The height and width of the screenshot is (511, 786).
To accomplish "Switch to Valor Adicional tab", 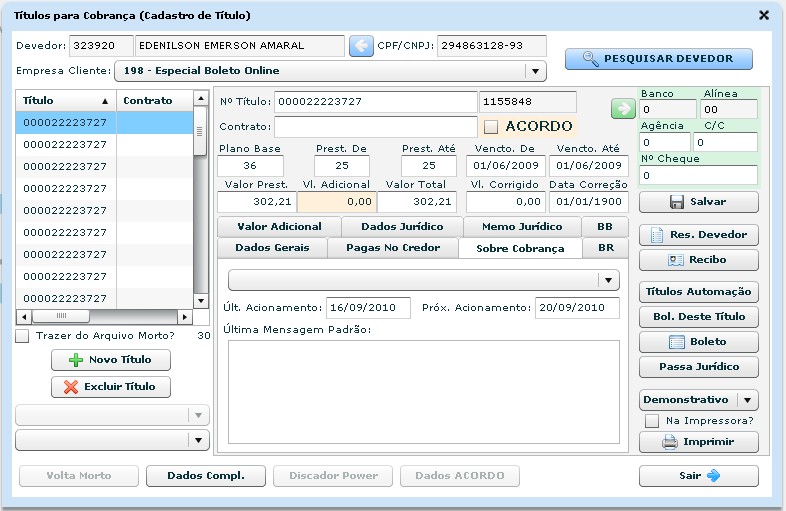I will pos(279,227).
